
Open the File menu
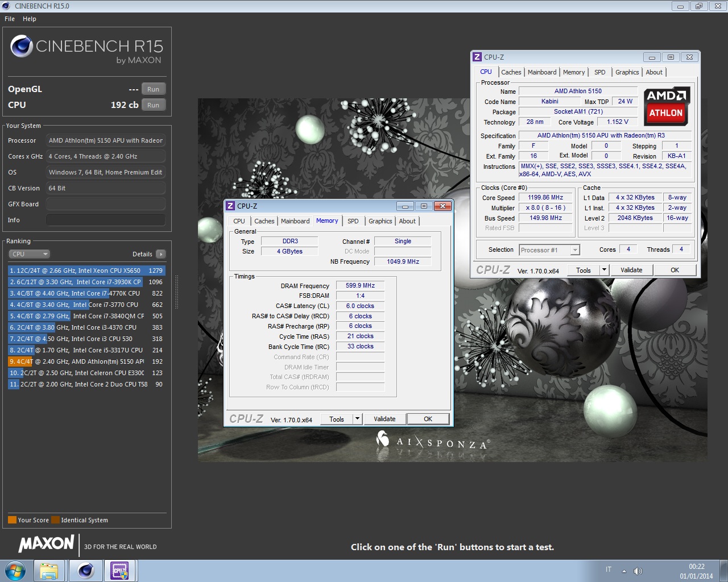[10, 19]
